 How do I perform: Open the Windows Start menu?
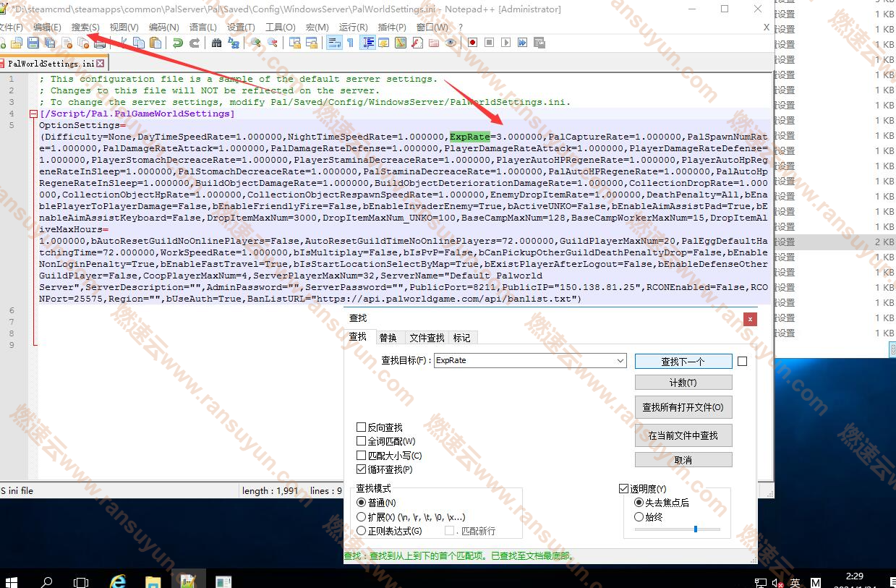pos(12,581)
